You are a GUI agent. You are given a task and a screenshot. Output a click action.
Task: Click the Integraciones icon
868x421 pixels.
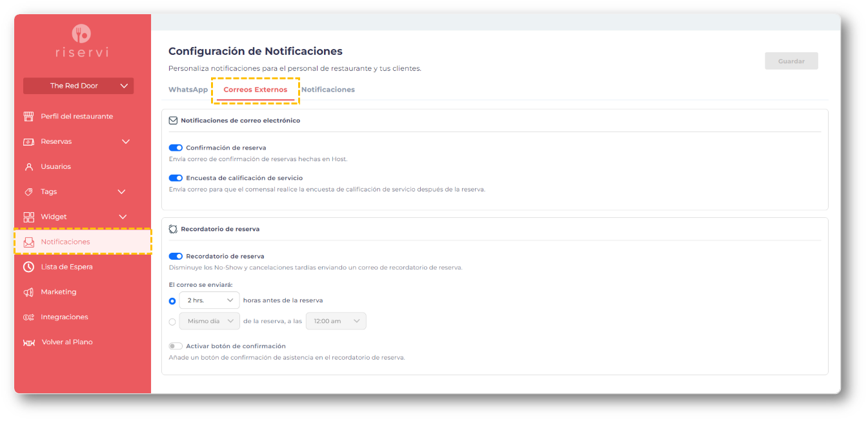click(28, 317)
